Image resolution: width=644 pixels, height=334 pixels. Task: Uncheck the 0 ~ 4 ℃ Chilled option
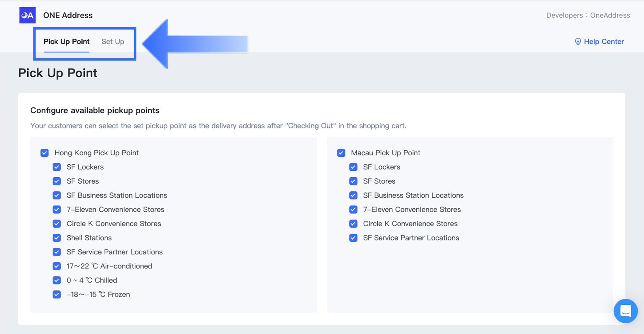57,280
